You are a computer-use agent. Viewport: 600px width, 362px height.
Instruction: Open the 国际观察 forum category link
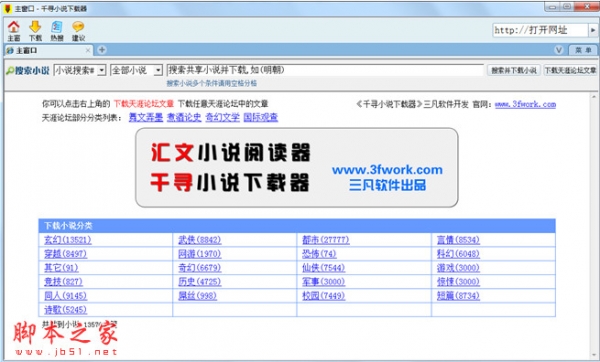click(x=261, y=117)
